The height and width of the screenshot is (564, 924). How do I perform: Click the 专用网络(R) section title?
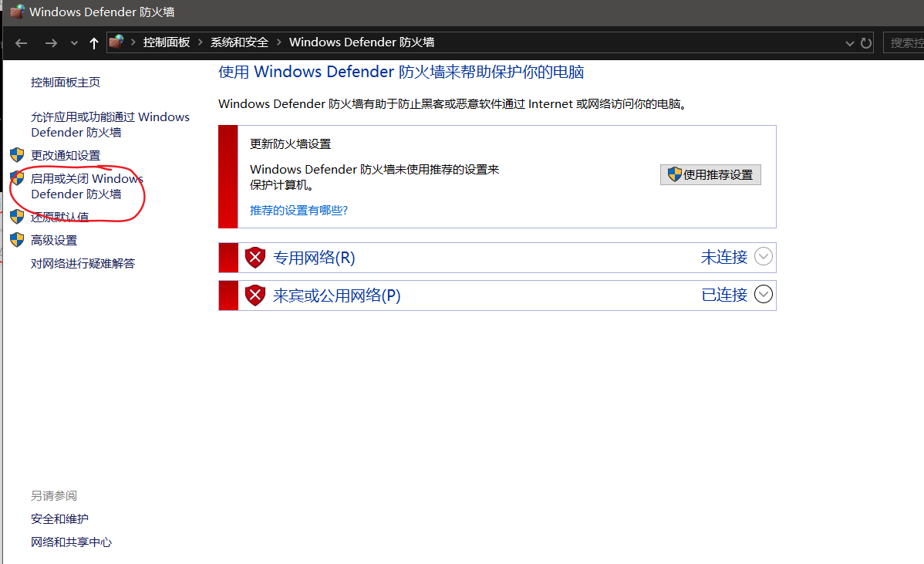(x=314, y=258)
